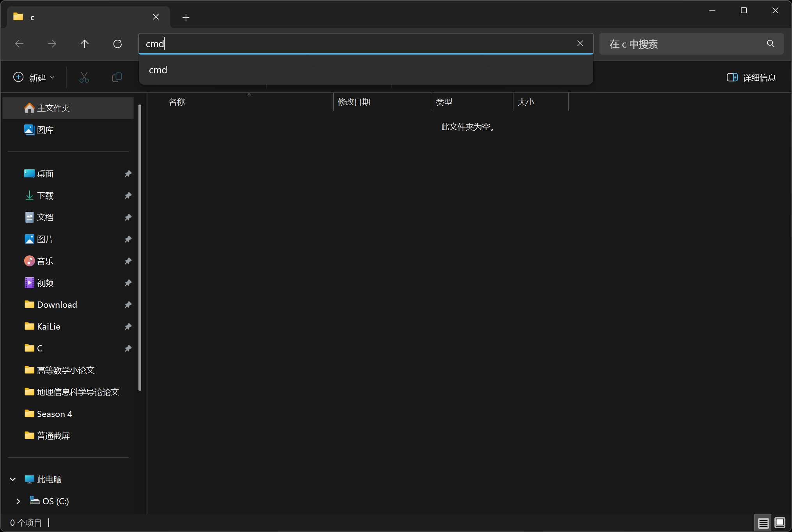This screenshot has width=792, height=532.
Task: Collapse the 此电脑 tree node
Action: point(13,479)
